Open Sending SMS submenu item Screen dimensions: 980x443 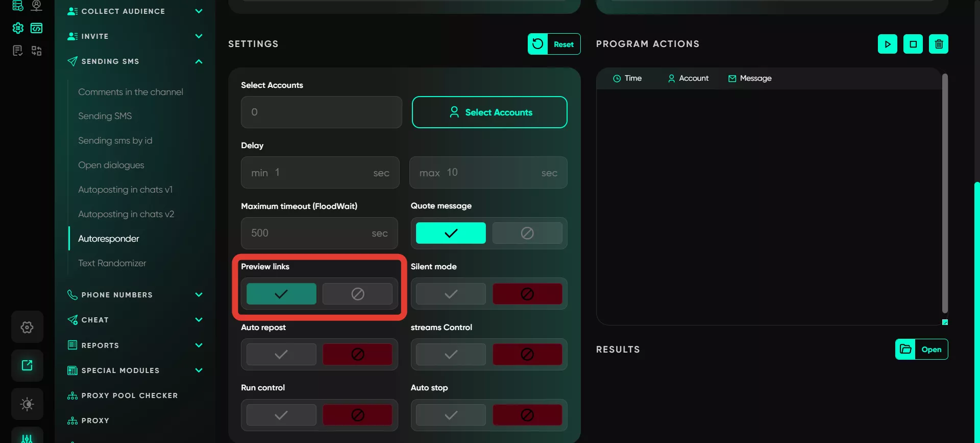(x=105, y=116)
